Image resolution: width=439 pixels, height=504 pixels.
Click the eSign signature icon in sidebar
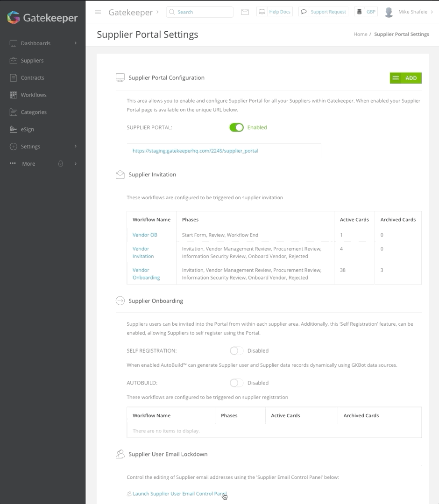(x=13, y=129)
